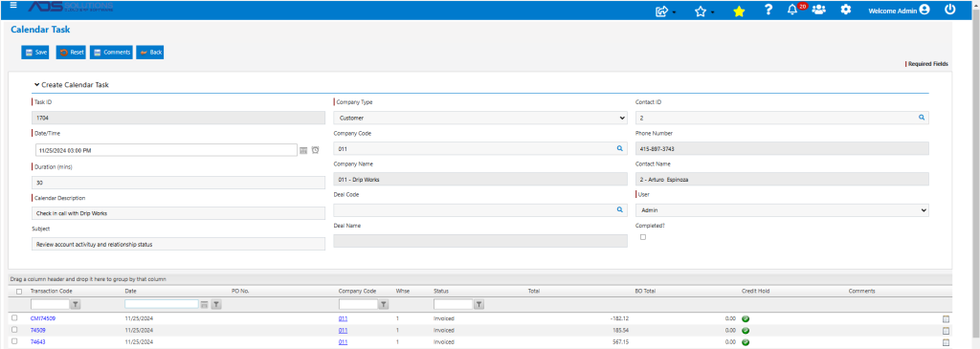Open the hamburger navigation menu
The image size is (980, 349).
click(x=13, y=5)
